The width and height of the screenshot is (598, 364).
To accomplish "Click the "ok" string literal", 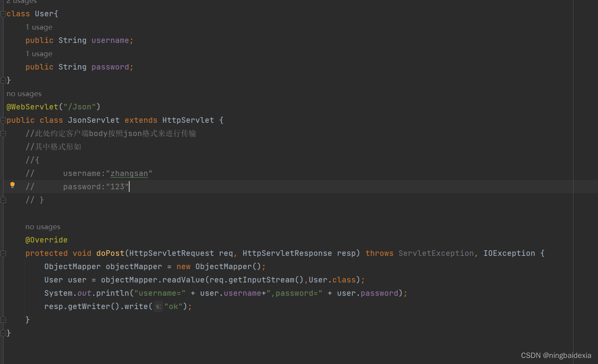I will pyautogui.click(x=173, y=306).
